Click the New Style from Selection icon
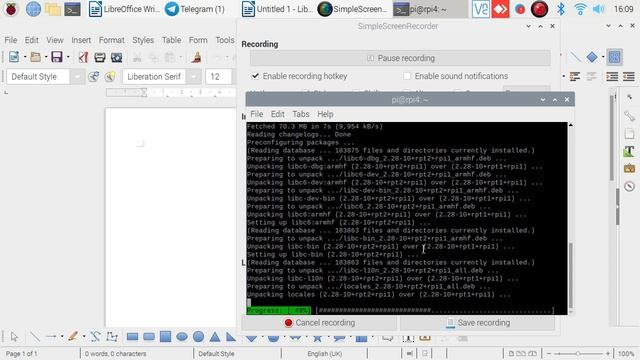Image resolution: width=640 pixels, height=360 pixels. coord(110,77)
